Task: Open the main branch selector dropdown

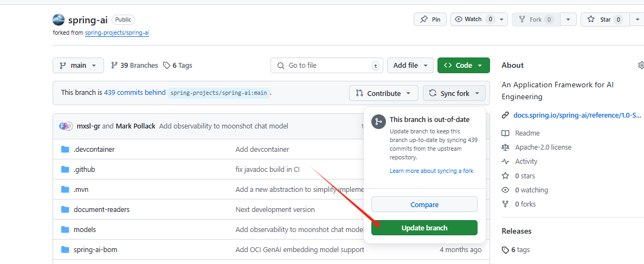Action: [x=78, y=65]
